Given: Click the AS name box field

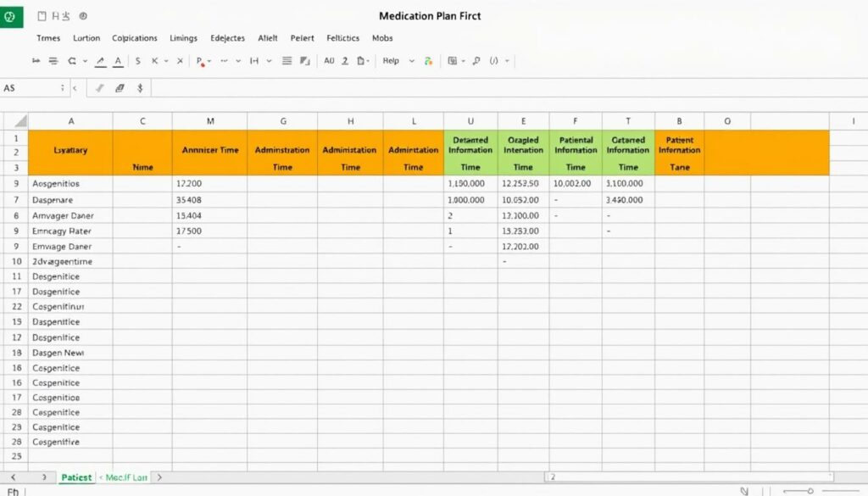Looking at the screenshot, I should coord(31,88).
